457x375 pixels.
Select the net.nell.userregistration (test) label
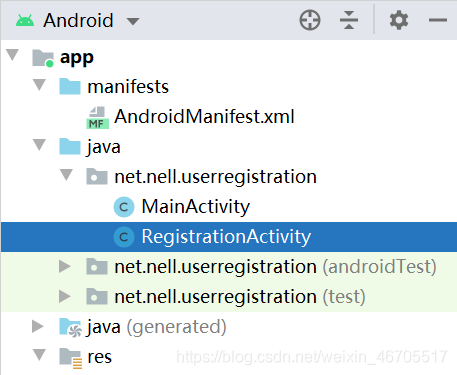pyautogui.click(x=240, y=297)
